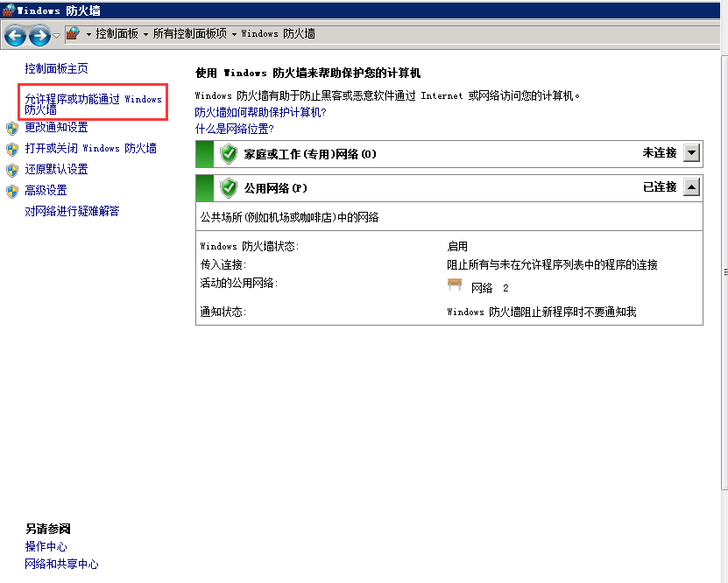Click the shield icon beside 高级设置
The image size is (728, 583).
point(12,191)
